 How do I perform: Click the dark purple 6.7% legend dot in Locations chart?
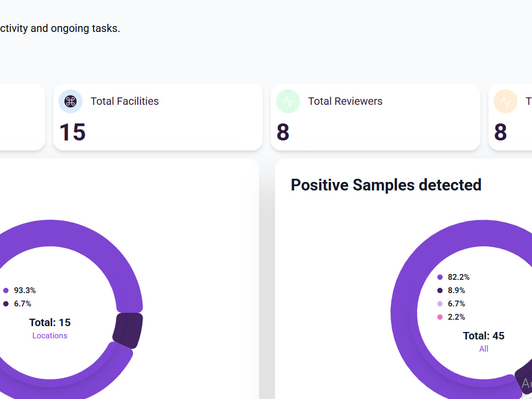pyautogui.click(x=6, y=304)
